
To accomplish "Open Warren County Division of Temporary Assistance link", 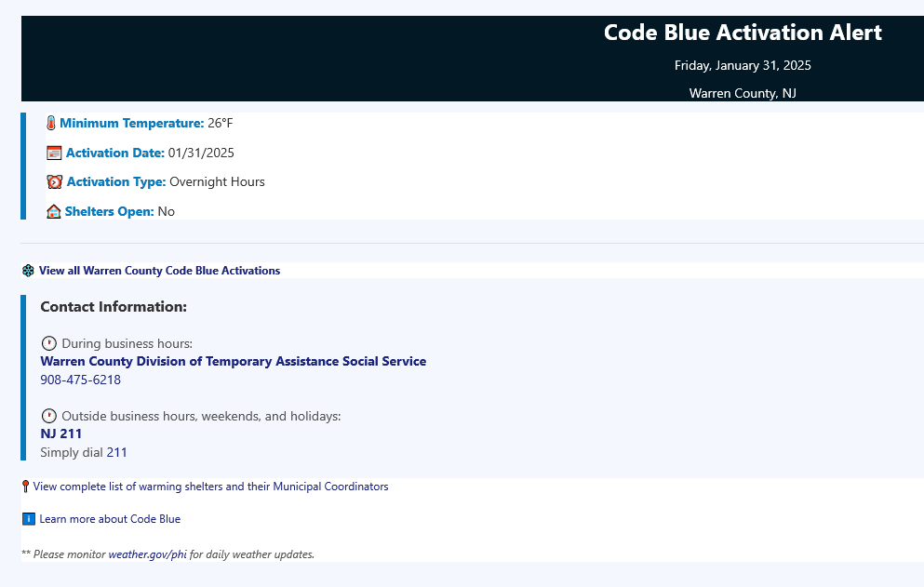I will click(x=234, y=361).
